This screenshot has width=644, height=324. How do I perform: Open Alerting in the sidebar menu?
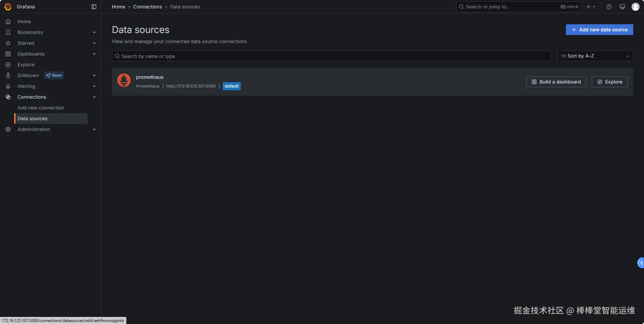tap(26, 86)
